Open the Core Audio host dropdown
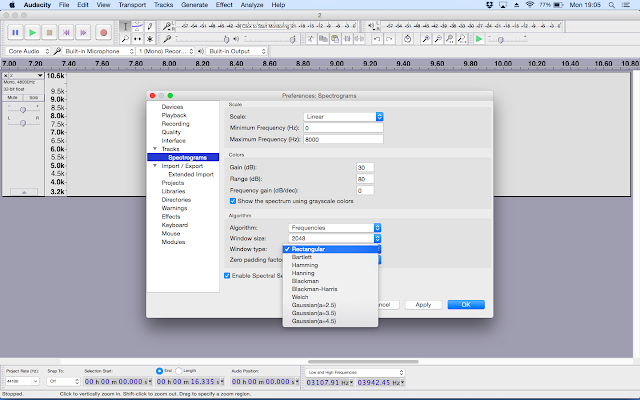Viewport: 640px width, 400px height. click(x=28, y=51)
